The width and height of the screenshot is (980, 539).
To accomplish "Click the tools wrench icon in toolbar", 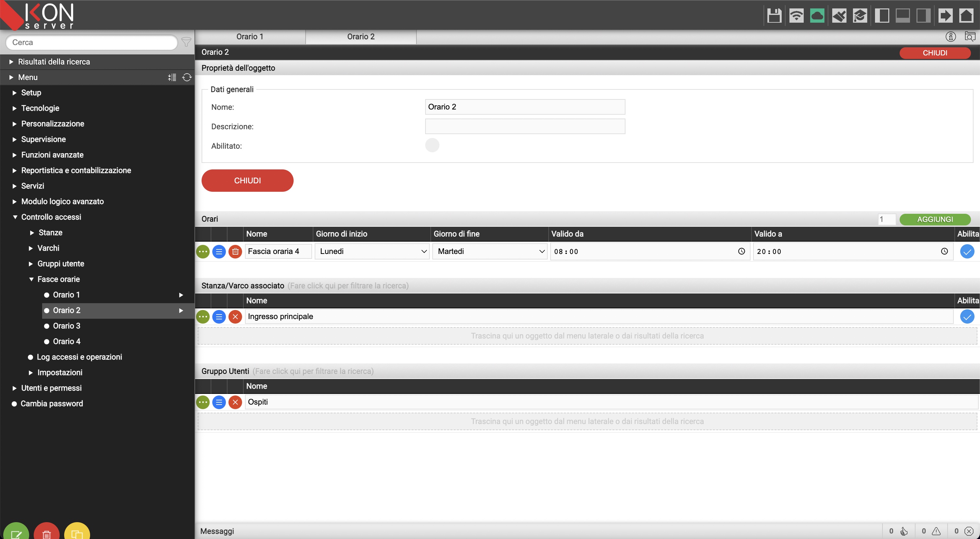I will 839,16.
